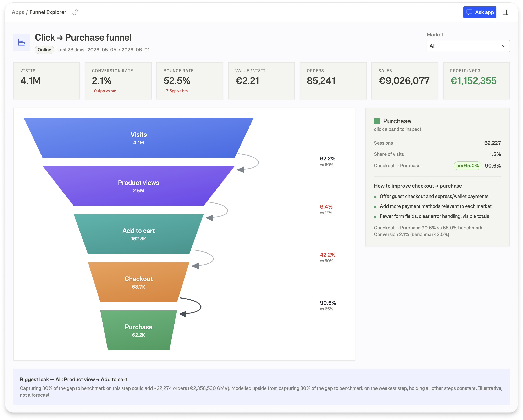This screenshot has width=523, height=420.
Task: Select the Visits funnel band
Action: pos(138,138)
